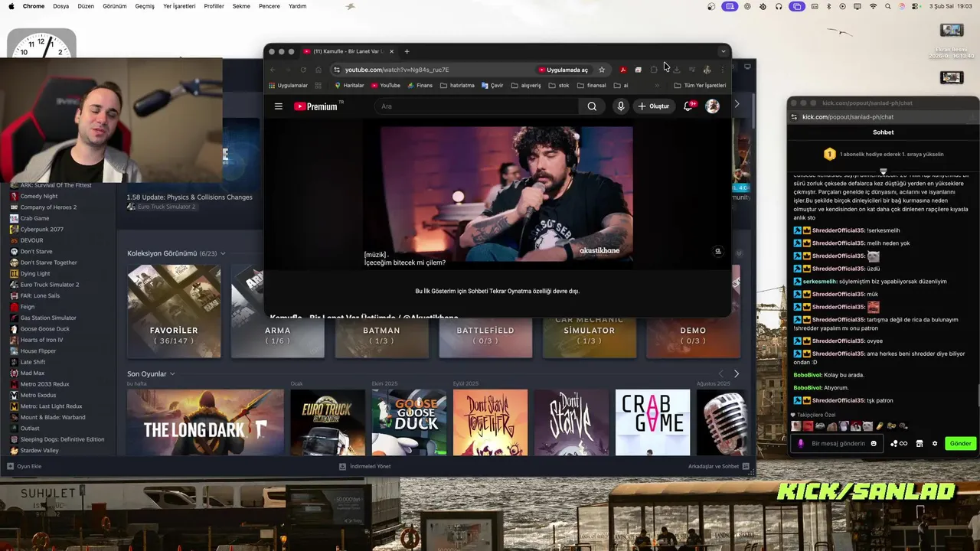This screenshot has width=980, height=551.
Task: Start YouTube voice search with microphone
Action: [x=621, y=106]
